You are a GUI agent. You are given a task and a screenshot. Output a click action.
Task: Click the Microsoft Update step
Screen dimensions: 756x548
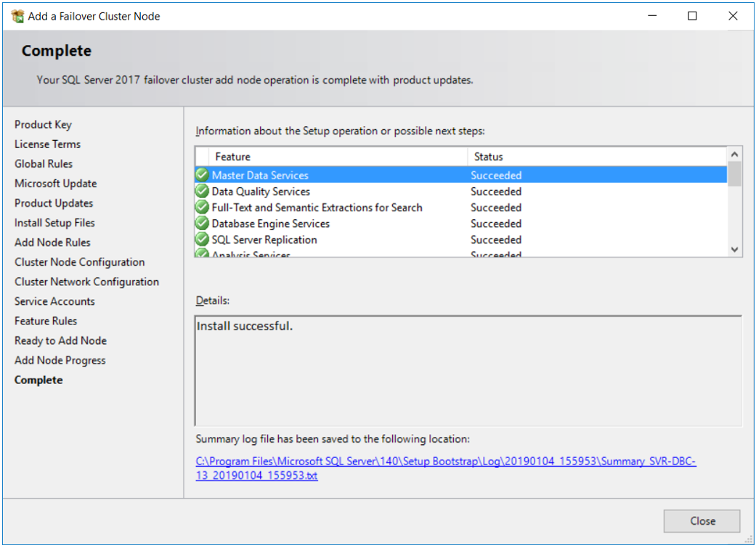pyautogui.click(x=55, y=184)
